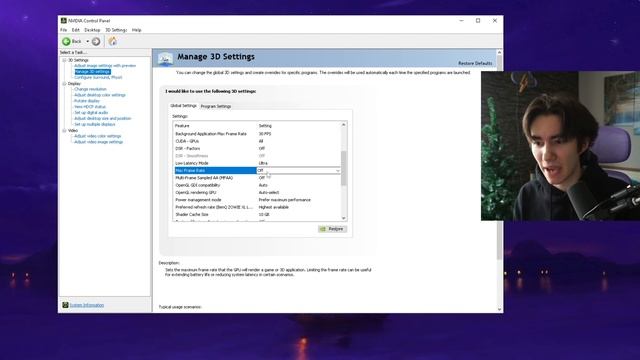The height and width of the screenshot is (360, 640).
Task: Open the Desktop menu
Action: pos(92,30)
